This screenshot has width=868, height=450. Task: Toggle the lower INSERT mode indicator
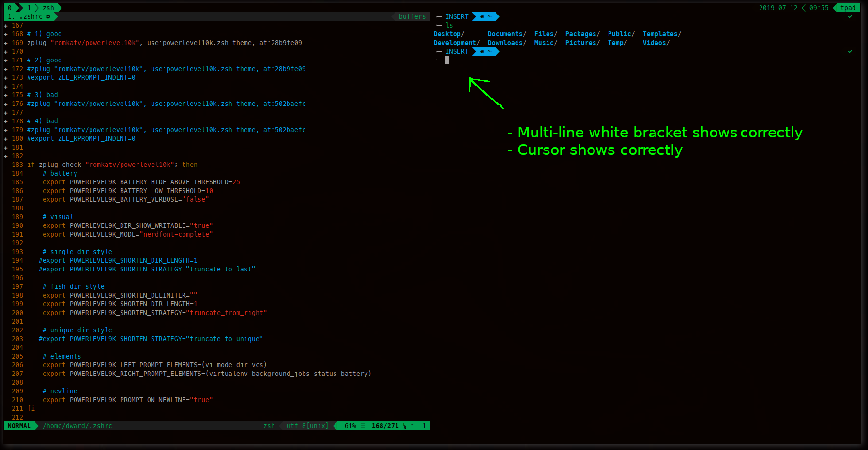[457, 51]
